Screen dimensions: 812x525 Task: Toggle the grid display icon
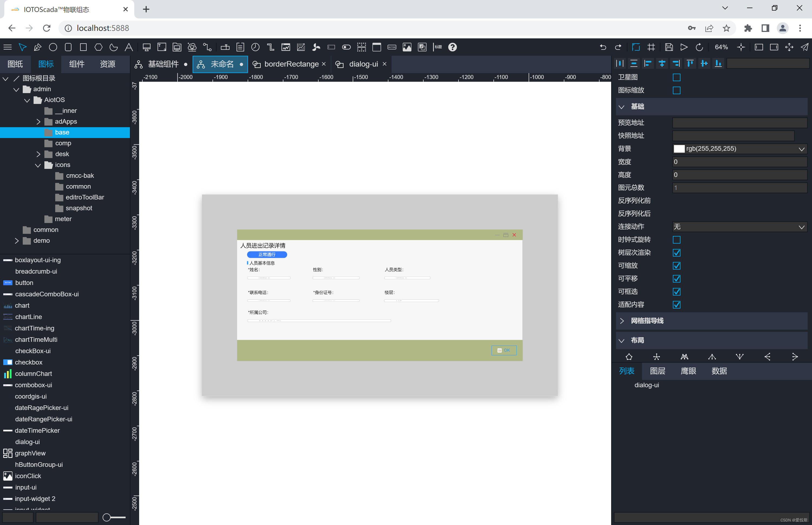click(x=651, y=47)
